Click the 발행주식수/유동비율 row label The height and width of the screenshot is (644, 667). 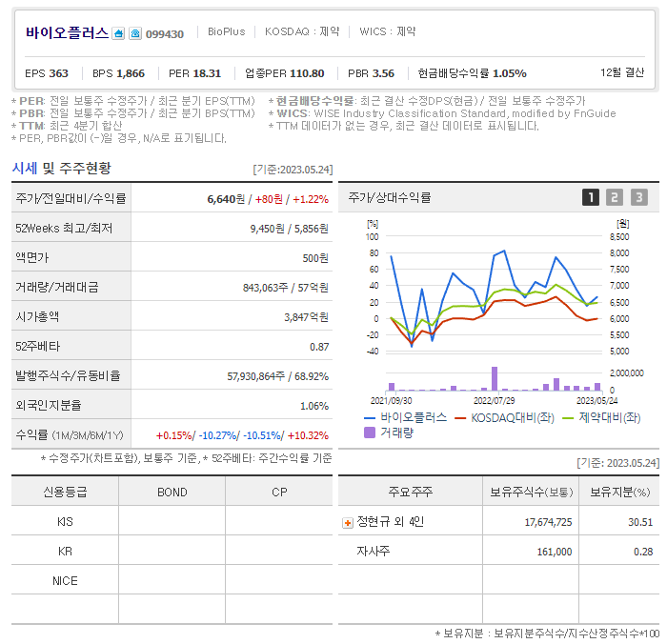(x=68, y=375)
